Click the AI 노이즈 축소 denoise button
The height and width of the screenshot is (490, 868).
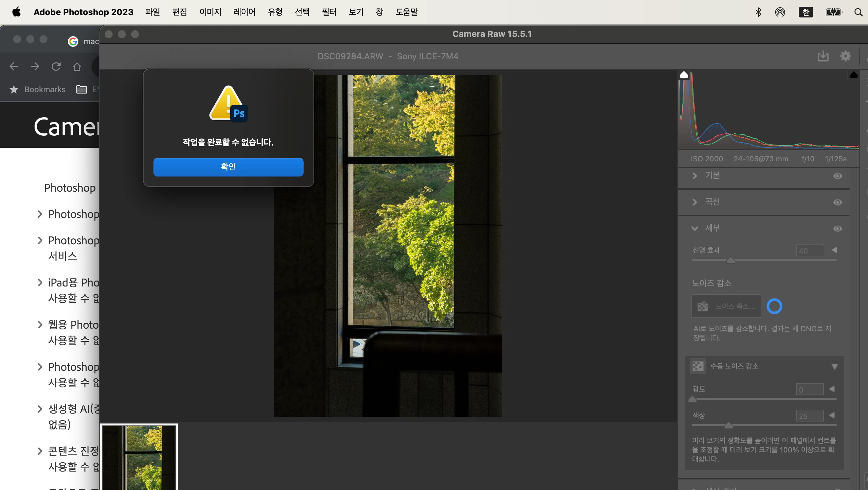point(726,306)
